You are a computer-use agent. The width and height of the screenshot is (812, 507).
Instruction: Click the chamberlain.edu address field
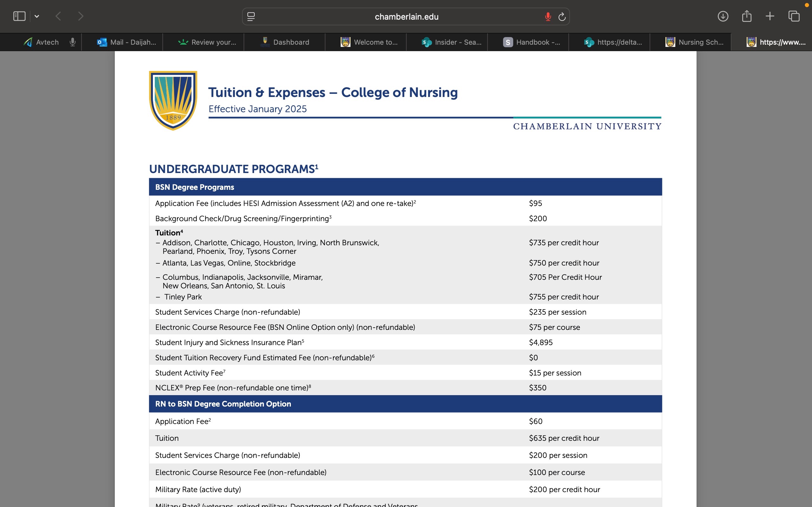coord(406,16)
